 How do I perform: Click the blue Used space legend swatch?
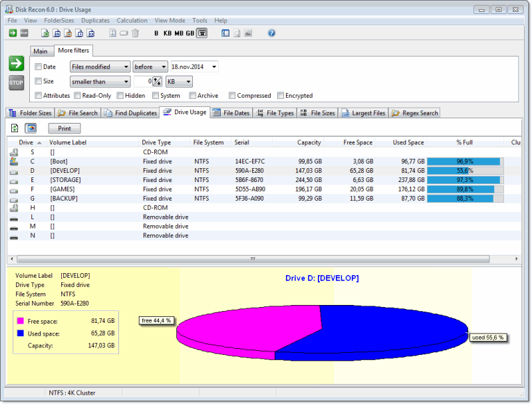pos(21,333)
